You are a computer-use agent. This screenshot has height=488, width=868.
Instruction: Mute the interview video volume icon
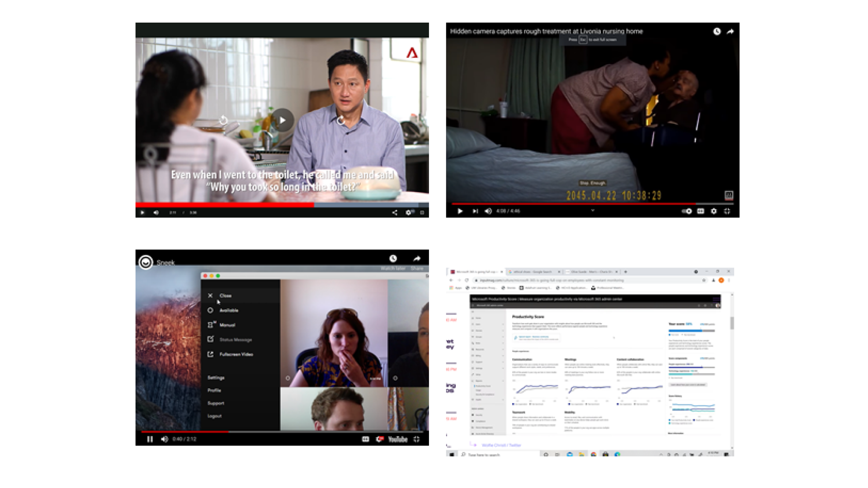pyautogui.click(x=156, y=212)
